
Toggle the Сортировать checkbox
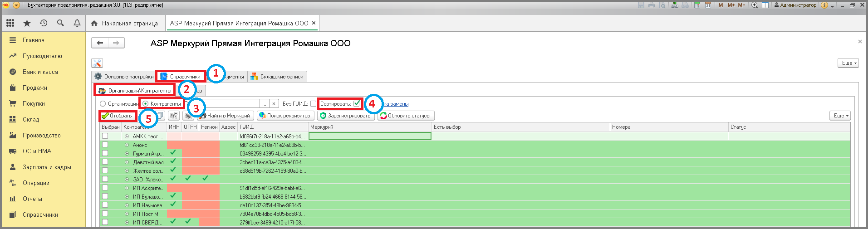click(357, 103)
